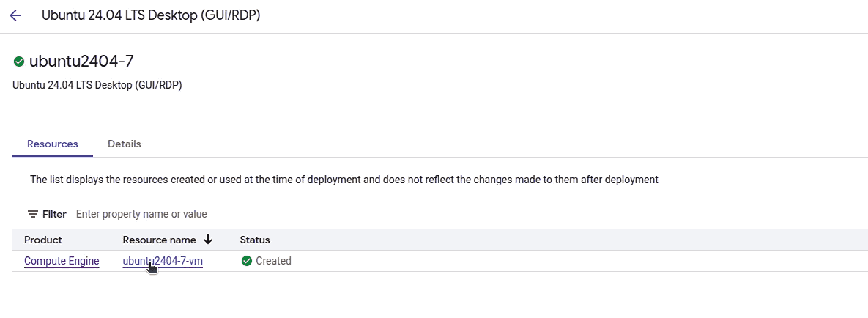The width and height of the screenshot is (868, 318).
Task: Click the resource list description text
Action: 344,179
